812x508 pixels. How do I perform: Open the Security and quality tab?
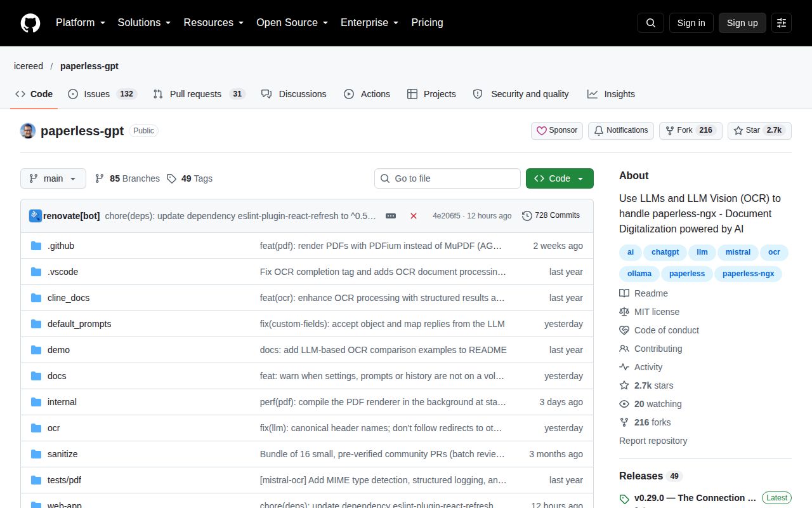pyautogui.click(x=521, y=94)
